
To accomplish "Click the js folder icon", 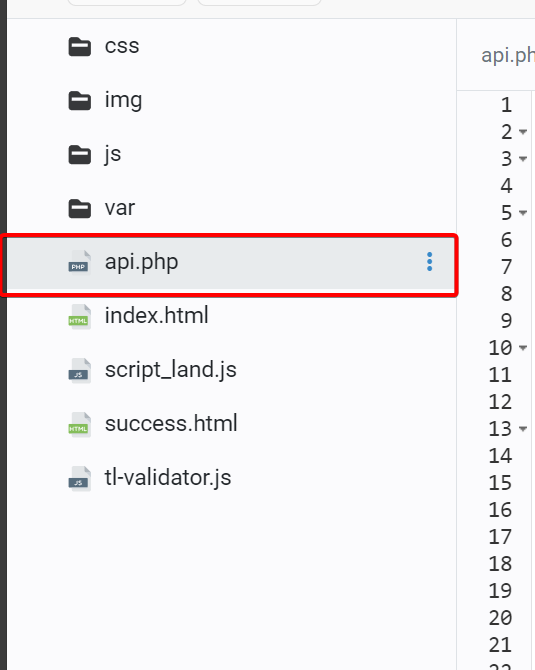I will pos(79,155).
